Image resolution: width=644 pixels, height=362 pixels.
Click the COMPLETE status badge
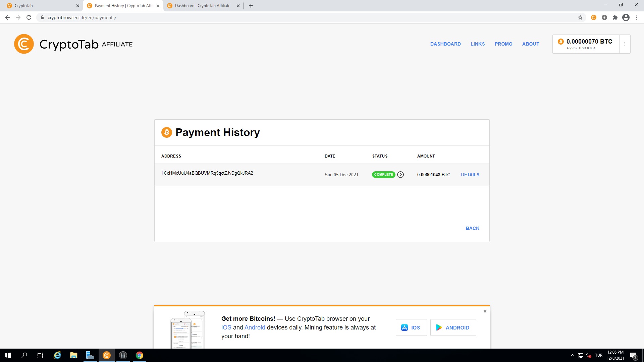coord(383,175)
